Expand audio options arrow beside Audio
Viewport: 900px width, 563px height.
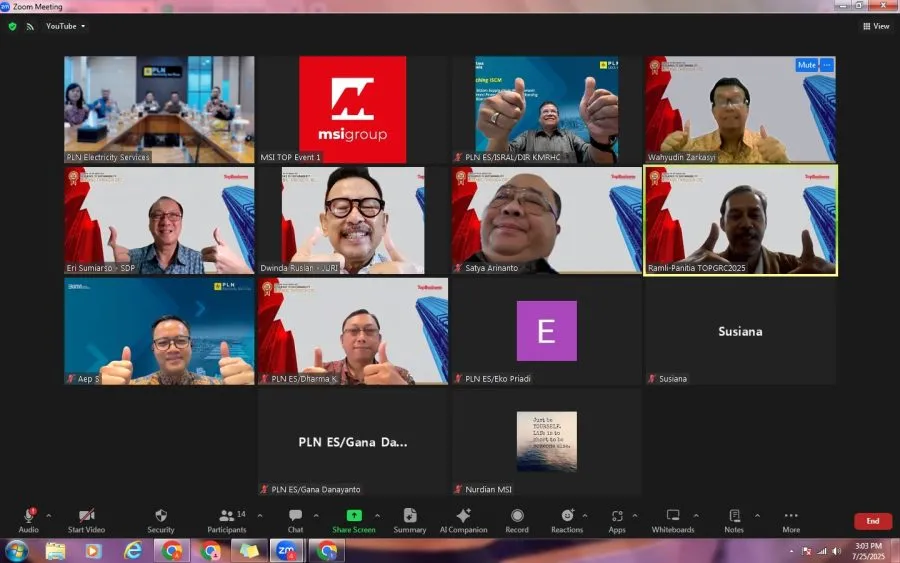[48, 515]
